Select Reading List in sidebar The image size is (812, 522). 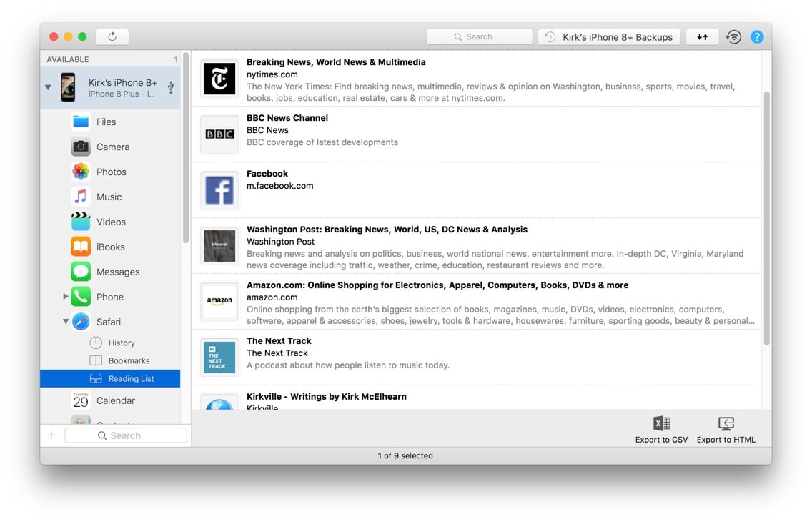[110, 378]
